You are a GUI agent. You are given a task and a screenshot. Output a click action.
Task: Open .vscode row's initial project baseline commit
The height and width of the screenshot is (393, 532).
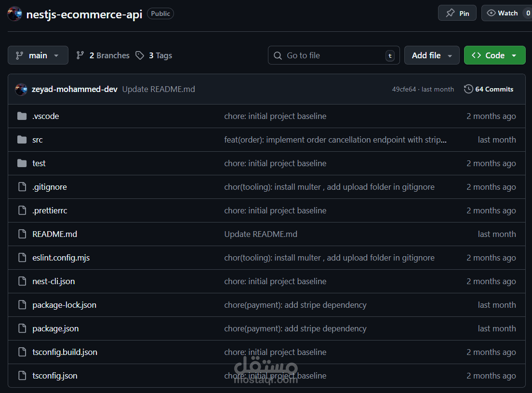(x=275, y=116)
